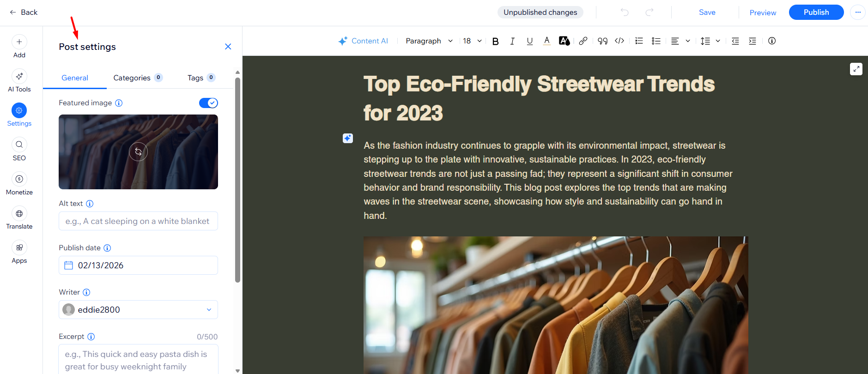
Task: Switch to the Tags tab
Action: 201,78
